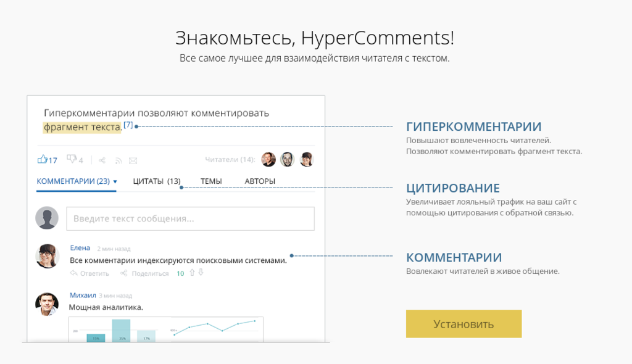Open the RSS feed icon
The image size is (632, 364).
pyautogui.click(x=118, y=160)
